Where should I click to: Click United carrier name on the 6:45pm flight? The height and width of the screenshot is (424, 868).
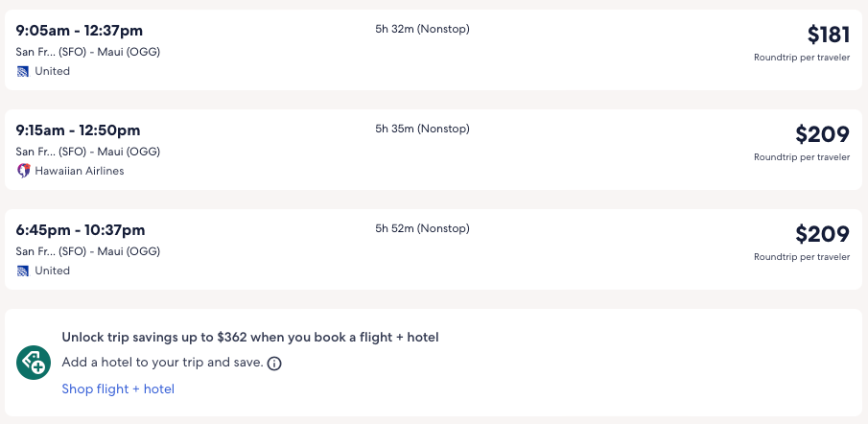tap(53, 271)
